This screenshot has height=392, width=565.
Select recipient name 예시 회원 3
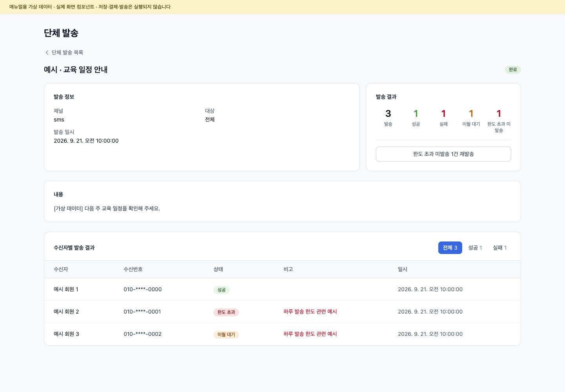[66, 334]
